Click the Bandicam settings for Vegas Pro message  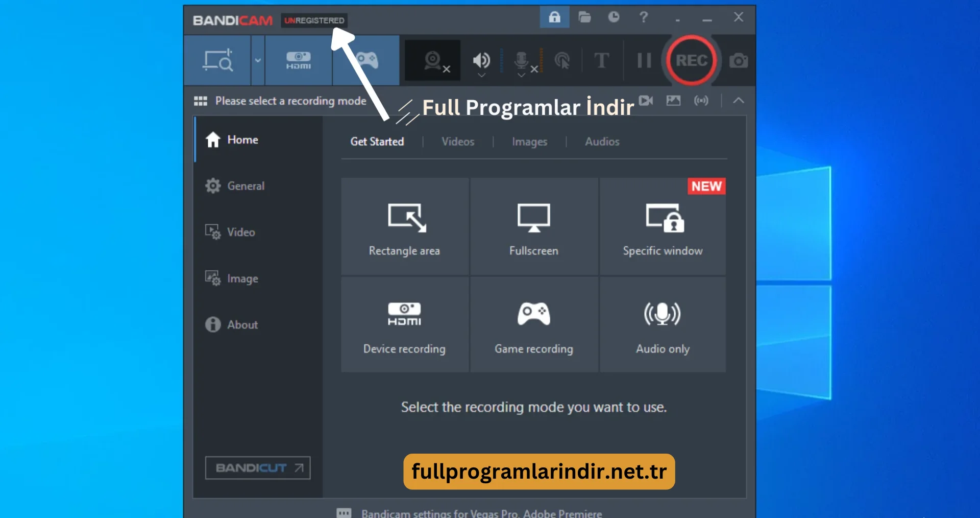point(481,513)
